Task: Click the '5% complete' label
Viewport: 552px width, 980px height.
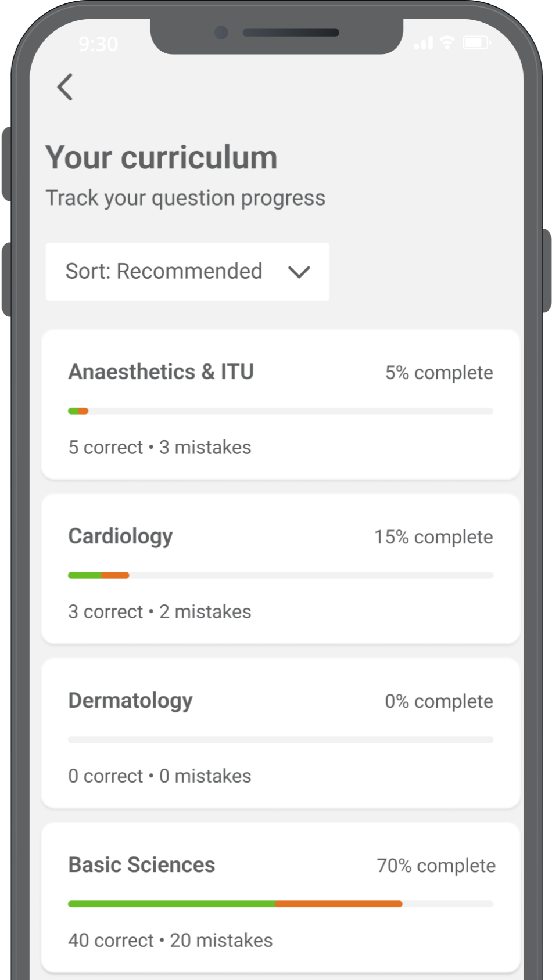Action: click(439, 373)
